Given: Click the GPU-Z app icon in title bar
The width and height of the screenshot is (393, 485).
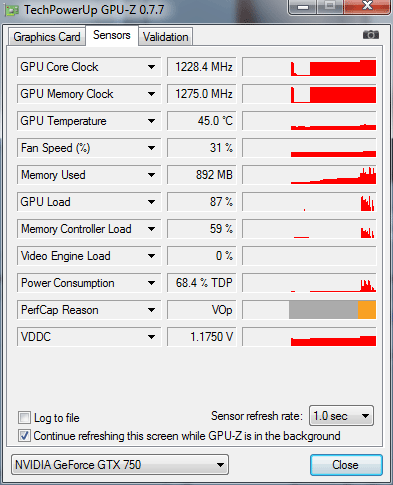Looking at the screenshot, I should click(12, 10).
